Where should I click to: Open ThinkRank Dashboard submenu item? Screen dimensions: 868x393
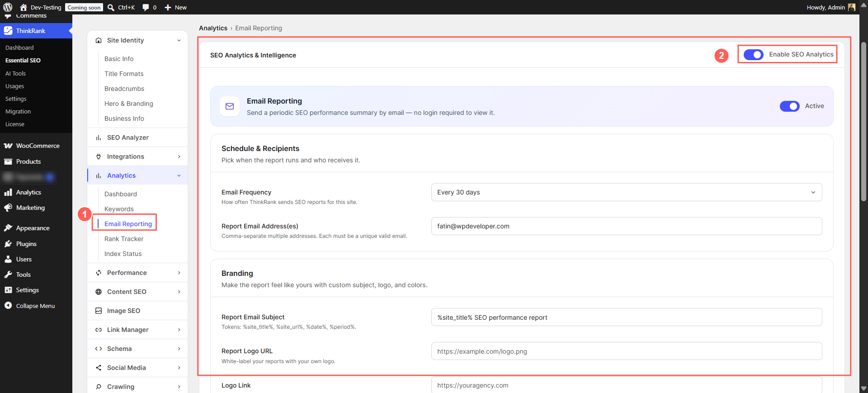(19, 47)
